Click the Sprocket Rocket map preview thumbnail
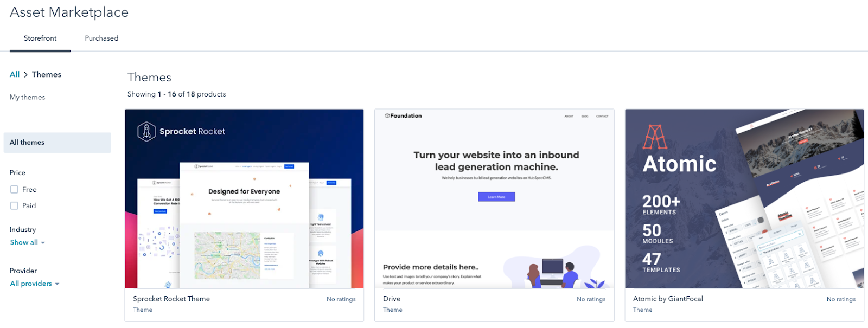This screenshot has width=868, height=328. pyautogui.click(x=227, y=255)
